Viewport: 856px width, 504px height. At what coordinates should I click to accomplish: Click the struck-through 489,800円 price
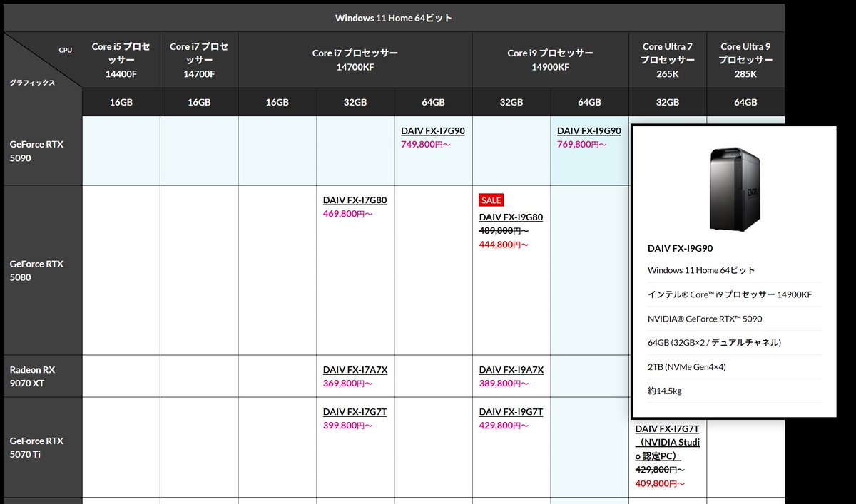pos(504,230)
